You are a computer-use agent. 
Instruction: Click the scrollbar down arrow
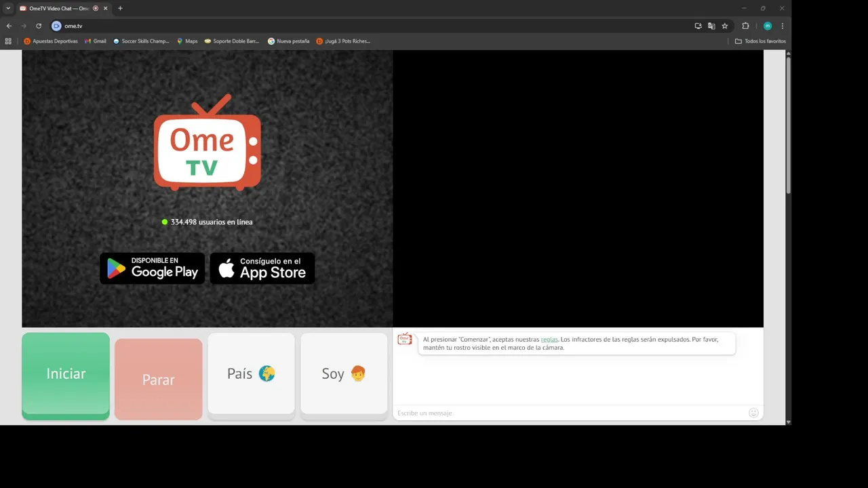tap(788, 422)
